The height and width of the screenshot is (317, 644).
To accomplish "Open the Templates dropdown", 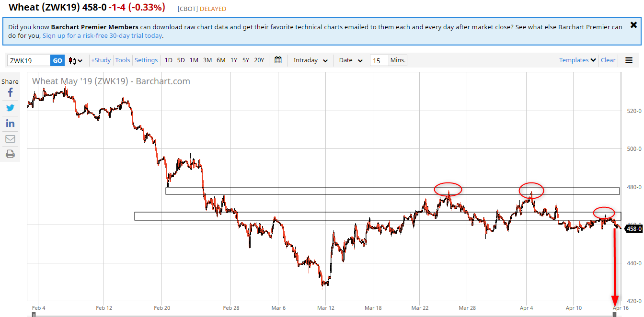I will [577, 60].
